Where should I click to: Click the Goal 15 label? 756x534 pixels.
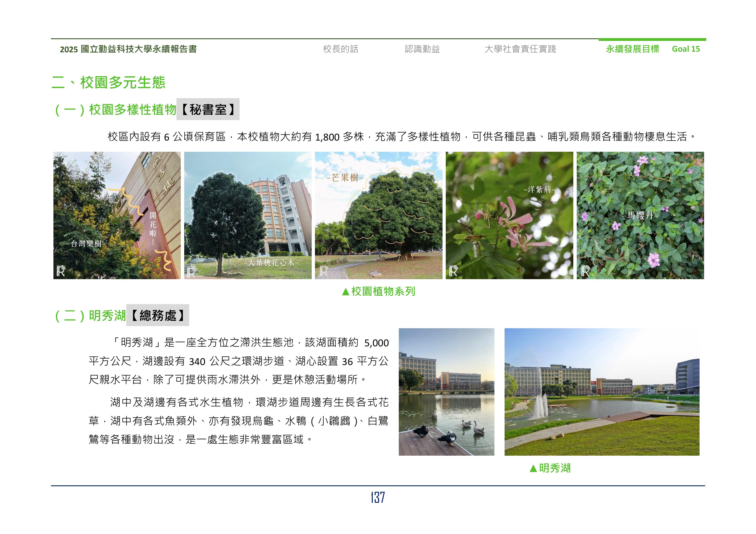click(686, 49)
